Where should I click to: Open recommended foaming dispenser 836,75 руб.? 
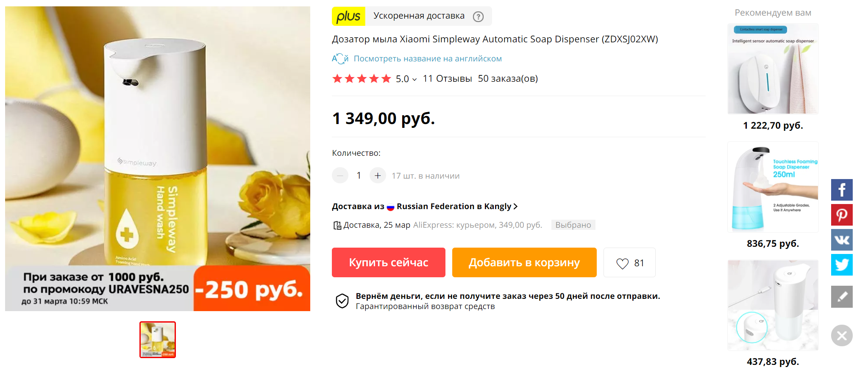tap(773, 195)
